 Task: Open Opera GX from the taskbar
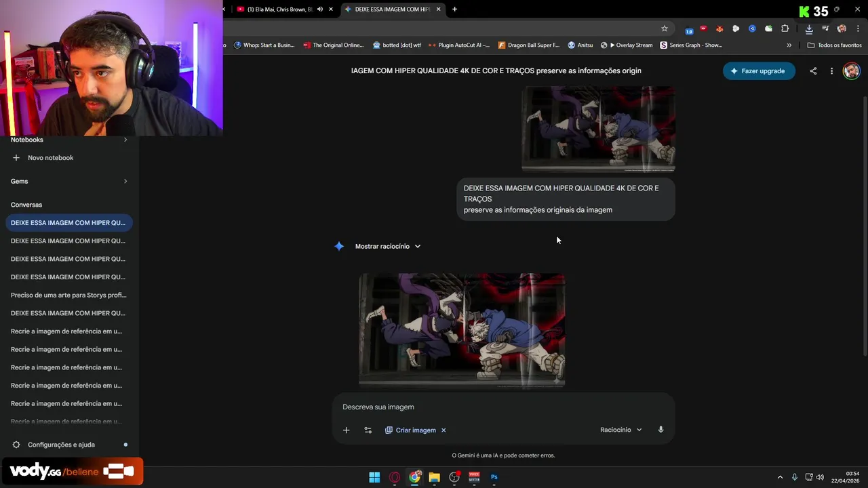395,477
